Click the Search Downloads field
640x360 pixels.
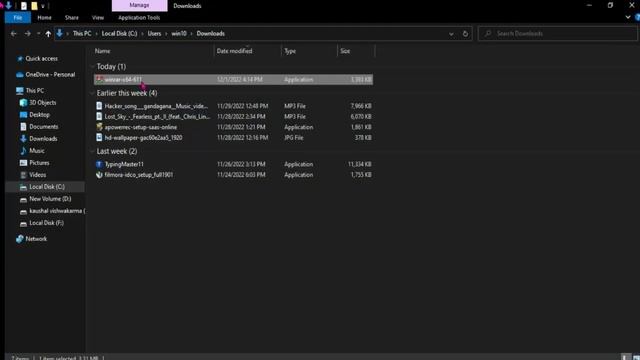coord(558,34)
